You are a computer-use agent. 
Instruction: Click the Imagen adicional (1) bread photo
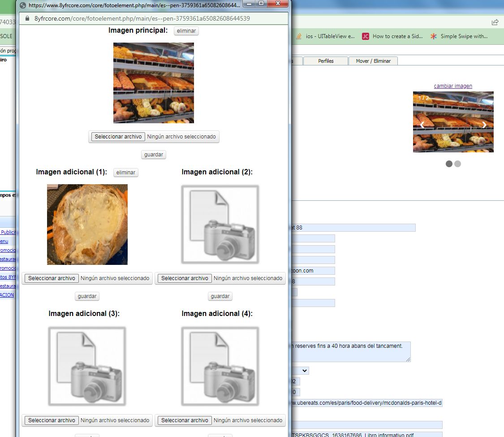(x=87, y=225)
